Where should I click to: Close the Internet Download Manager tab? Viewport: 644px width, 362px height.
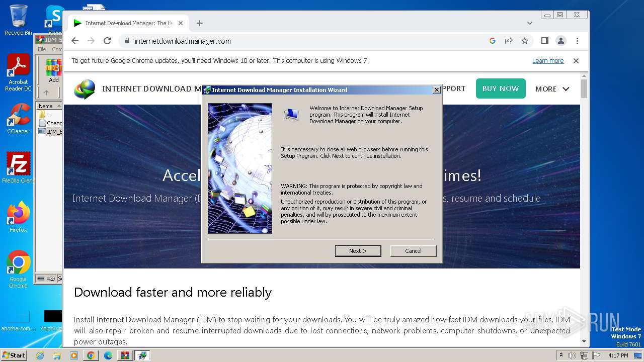pyautogui.click(x=181, y=23)
